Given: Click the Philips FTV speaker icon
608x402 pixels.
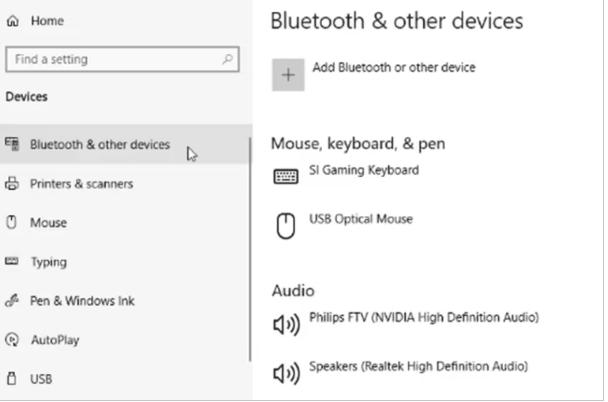Looking at the screenshot, I should 287,324.
